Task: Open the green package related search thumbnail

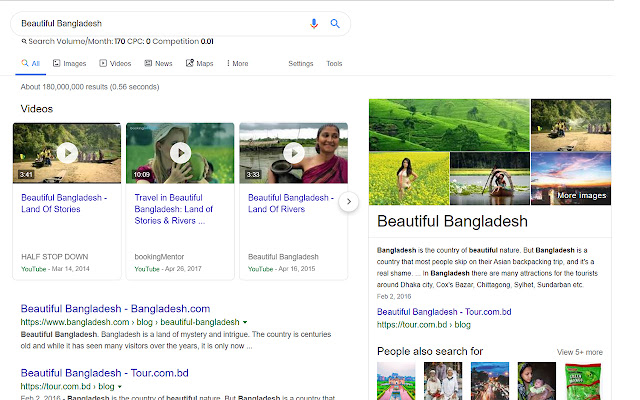Action: [583, 381]
